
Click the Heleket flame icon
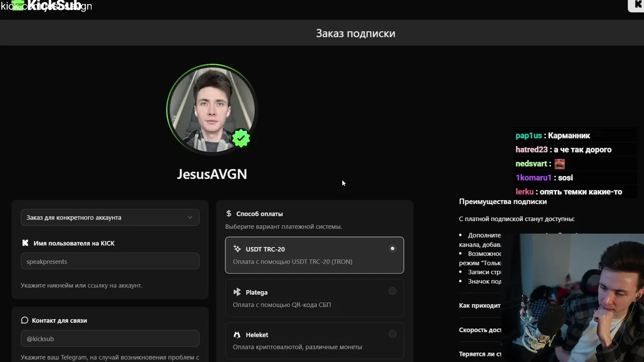237,335
